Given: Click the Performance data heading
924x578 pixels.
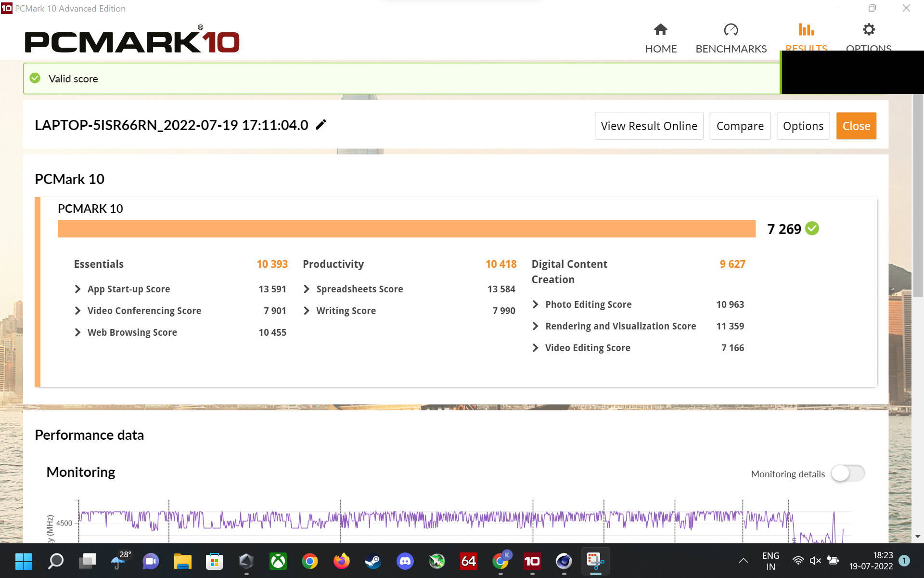Looking at the screenshot, I should pyautogui.click(x=90, y=435).
